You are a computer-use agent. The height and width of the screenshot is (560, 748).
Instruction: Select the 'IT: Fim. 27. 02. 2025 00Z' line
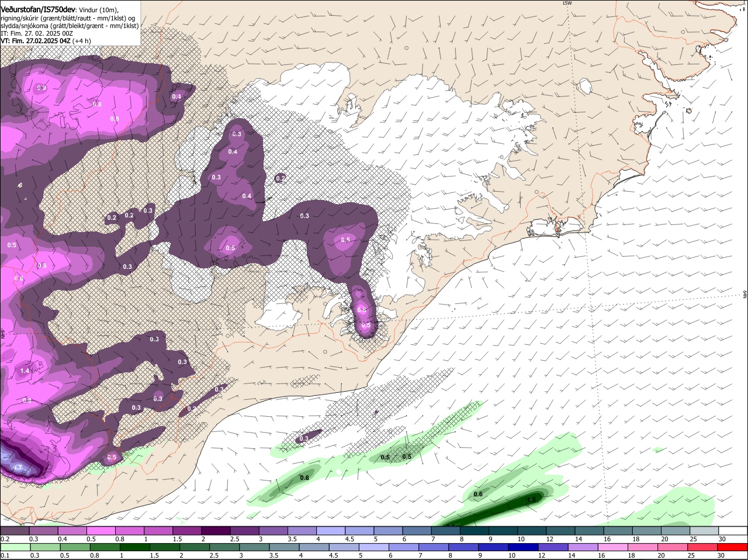click(37, 33)
